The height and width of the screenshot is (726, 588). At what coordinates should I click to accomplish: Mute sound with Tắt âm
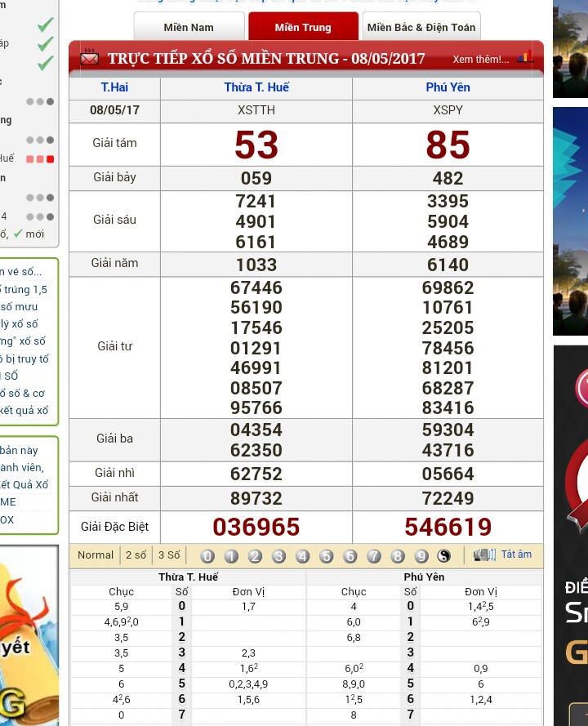click(516, 555)
